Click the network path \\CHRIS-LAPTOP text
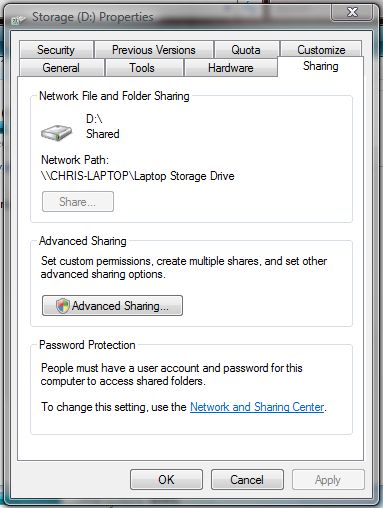This screenshot has height=508, width=383. tap(137, 176)
